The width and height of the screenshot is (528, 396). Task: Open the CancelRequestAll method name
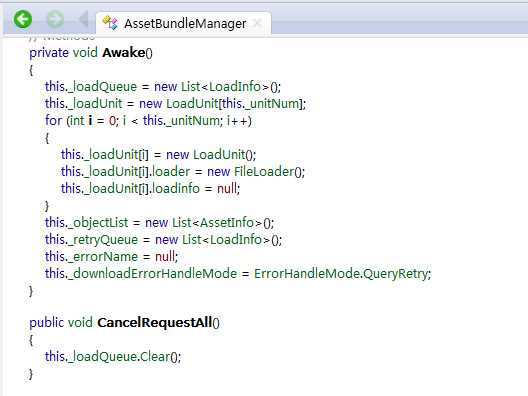click(155, 323)
